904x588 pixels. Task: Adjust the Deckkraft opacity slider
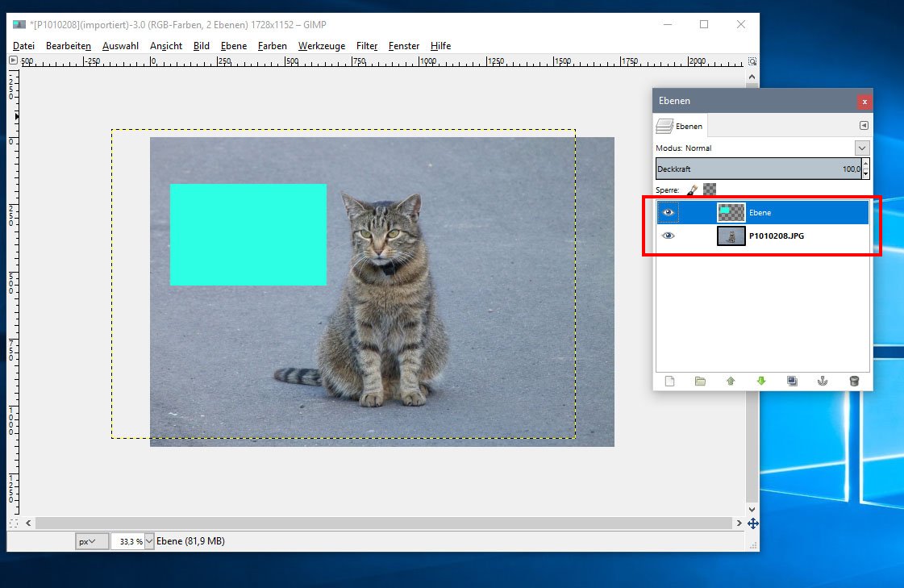click(758, 169)
